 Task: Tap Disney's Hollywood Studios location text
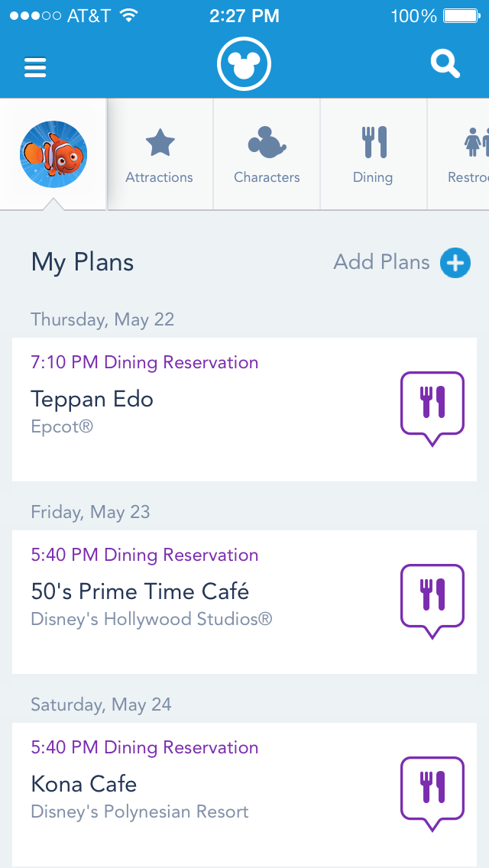point(151,619)
